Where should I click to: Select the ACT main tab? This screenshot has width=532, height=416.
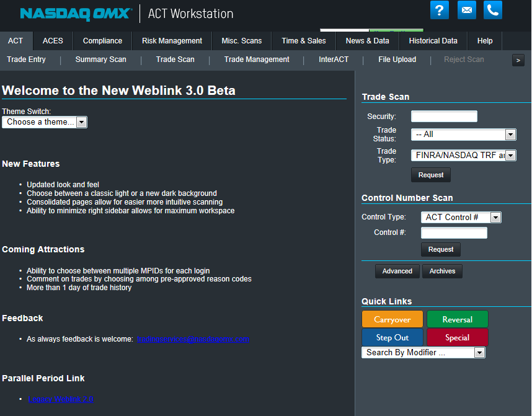pyautogui.click(x=16, y=41)
